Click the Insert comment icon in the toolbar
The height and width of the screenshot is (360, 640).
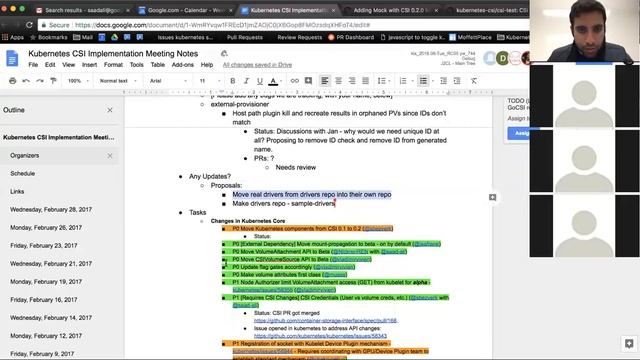coord(309,81)
